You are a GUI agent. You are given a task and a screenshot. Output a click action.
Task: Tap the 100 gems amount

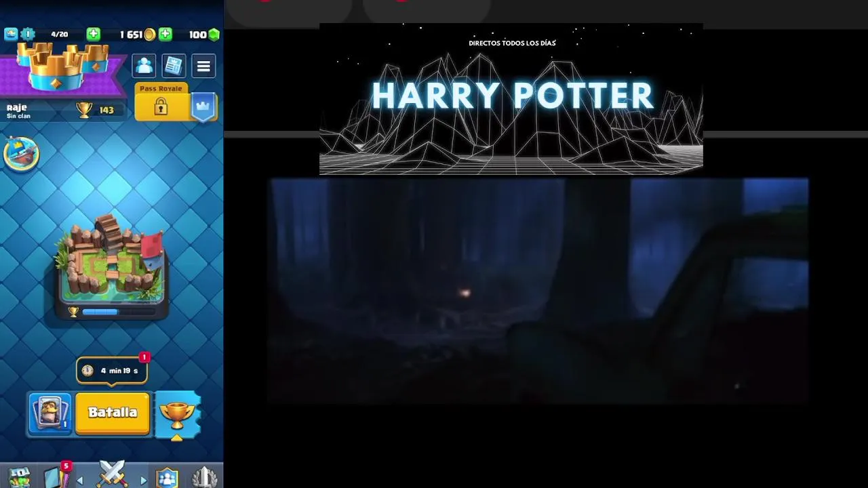(197, 35)
